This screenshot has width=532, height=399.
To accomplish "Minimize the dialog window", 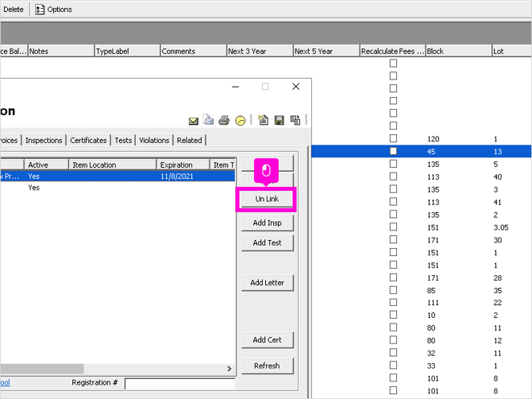I will (236, 87).
